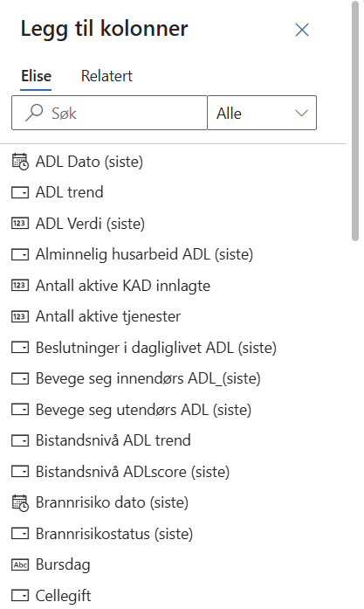The height and width of the screenshot is (609, 364).
Task: Click the choice-field icon next to ADL trend
Action: click(x=20, y=192)
